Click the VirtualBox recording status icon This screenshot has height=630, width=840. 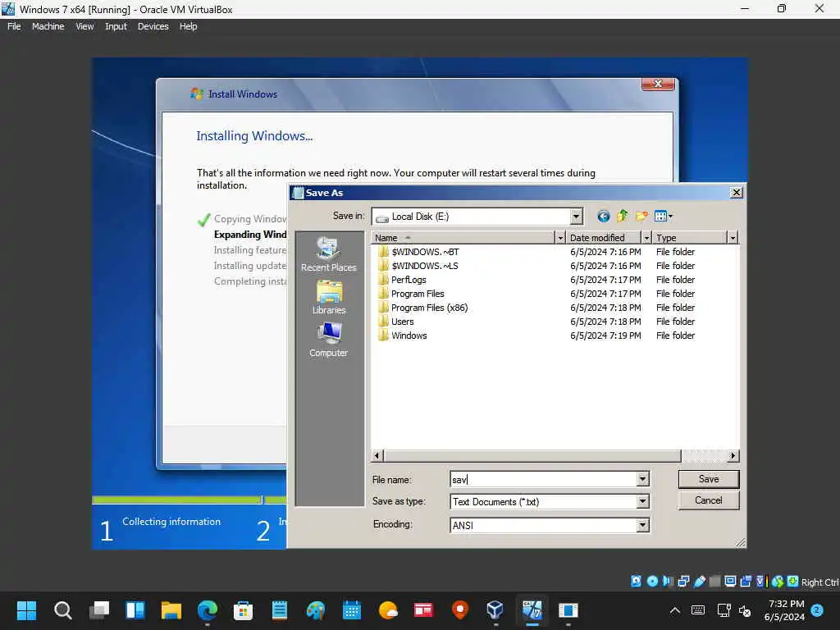click(745, 582)
